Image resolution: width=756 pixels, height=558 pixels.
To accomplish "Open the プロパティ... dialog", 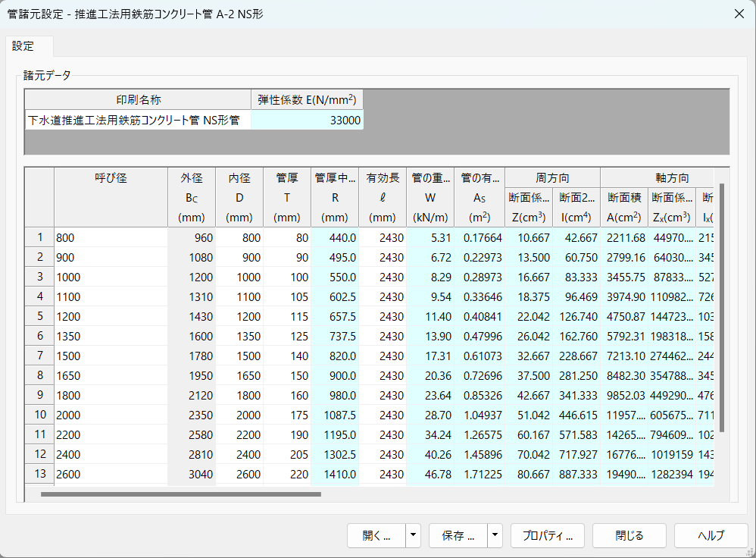I will (x=548, y=535).
